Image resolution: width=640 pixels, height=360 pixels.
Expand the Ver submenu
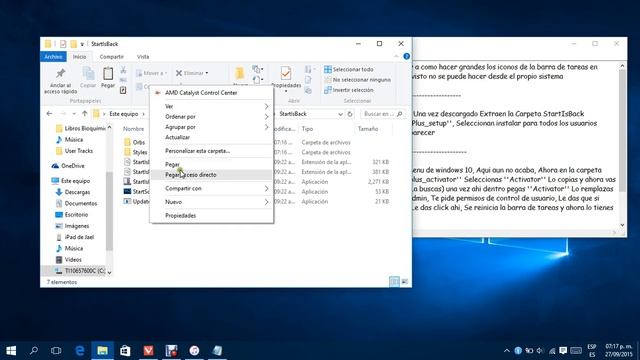click(211, 106)
